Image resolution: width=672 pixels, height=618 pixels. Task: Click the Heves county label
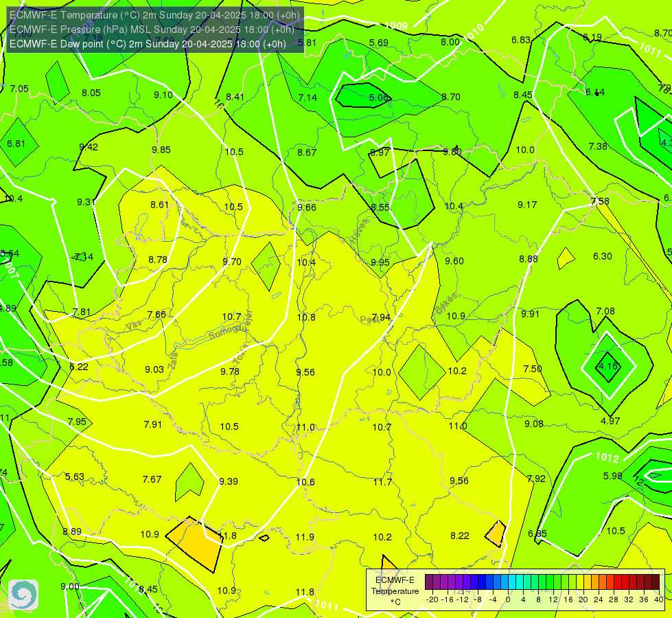click(x=359, y=231)
